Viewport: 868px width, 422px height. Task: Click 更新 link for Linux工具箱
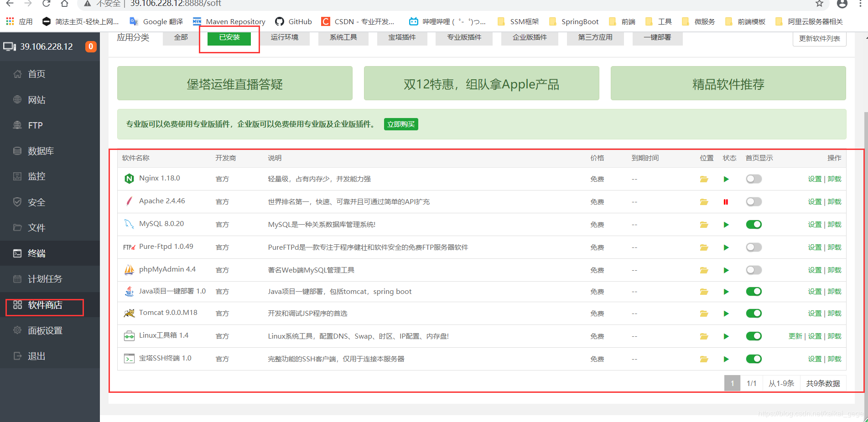tap(795, 336)
